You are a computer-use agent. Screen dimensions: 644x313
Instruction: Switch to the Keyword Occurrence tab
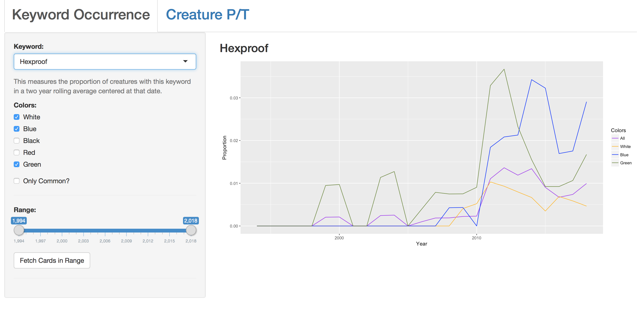click(81, 14)
